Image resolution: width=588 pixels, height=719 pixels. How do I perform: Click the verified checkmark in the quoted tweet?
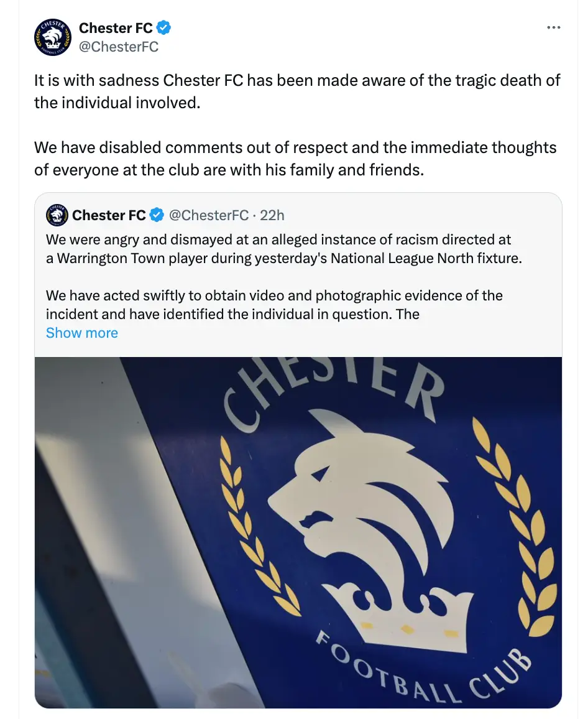click(156, 215)
